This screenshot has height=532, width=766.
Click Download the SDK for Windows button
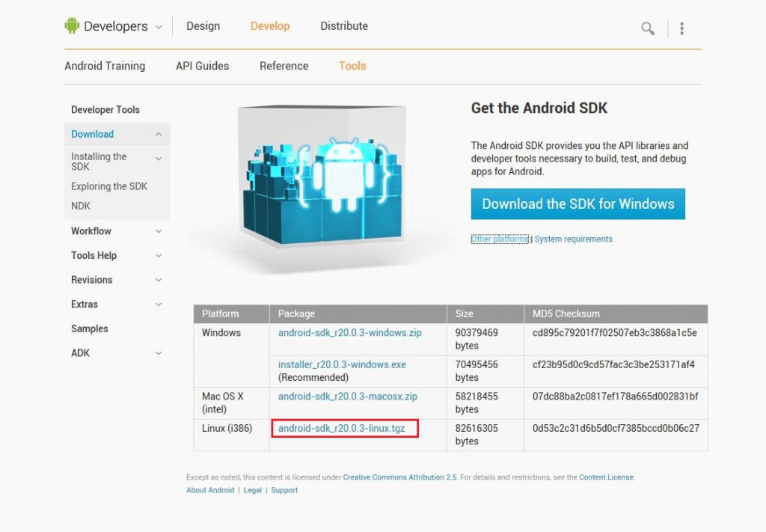click(578, 204)
